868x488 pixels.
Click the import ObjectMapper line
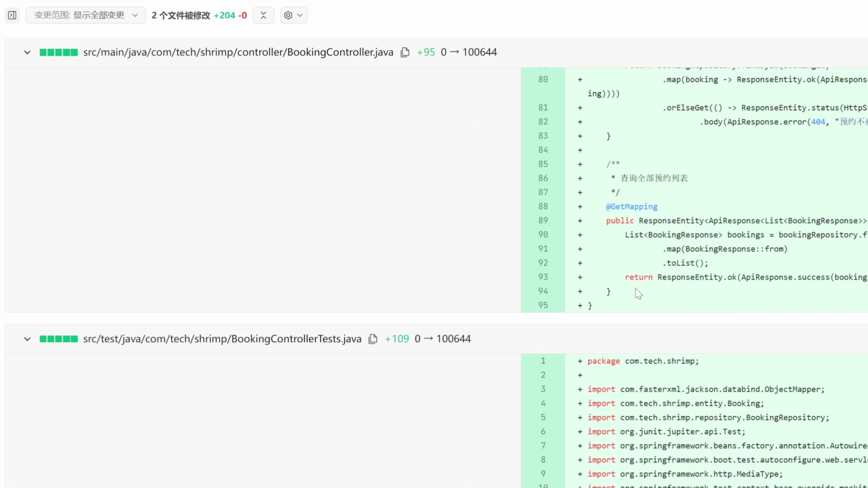(x=706, y=389)
